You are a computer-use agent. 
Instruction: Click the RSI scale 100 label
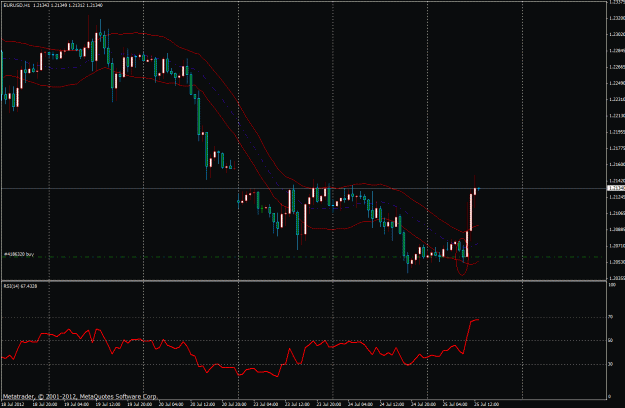click(612, 285)
